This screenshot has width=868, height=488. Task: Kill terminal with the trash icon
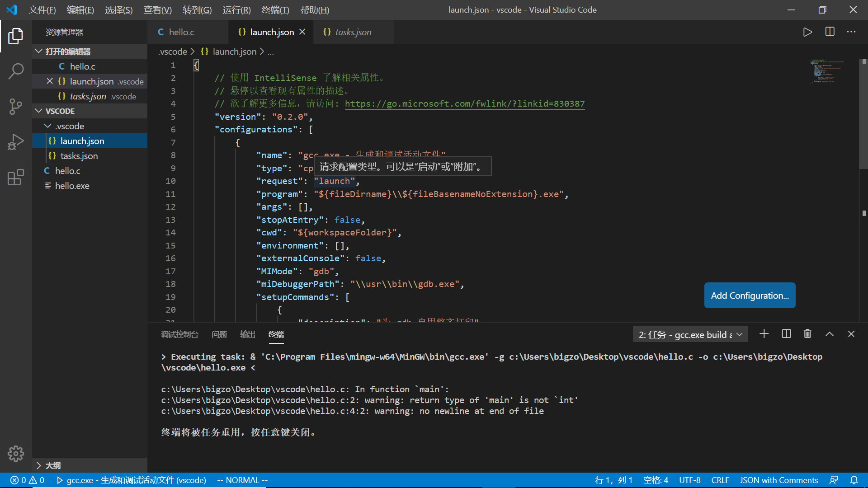click(807, 334)
